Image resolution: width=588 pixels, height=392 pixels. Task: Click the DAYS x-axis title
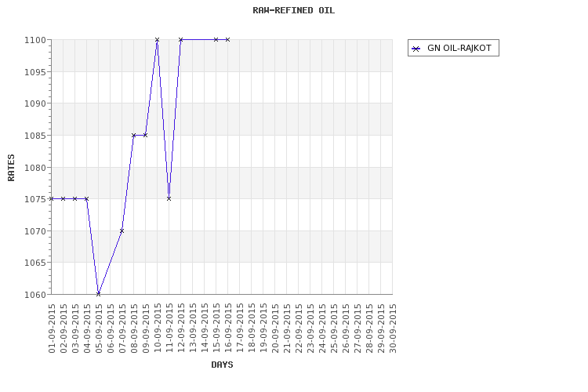(222, 365)
